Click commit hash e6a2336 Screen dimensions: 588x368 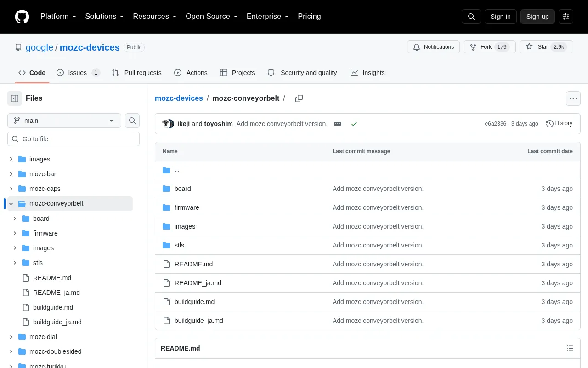[x=495, y=124]
